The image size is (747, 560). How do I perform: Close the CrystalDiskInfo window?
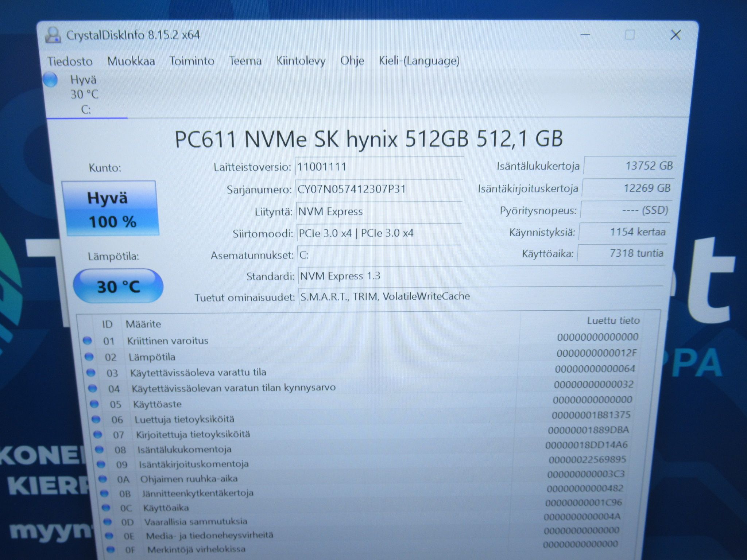(x=676, y=35)
